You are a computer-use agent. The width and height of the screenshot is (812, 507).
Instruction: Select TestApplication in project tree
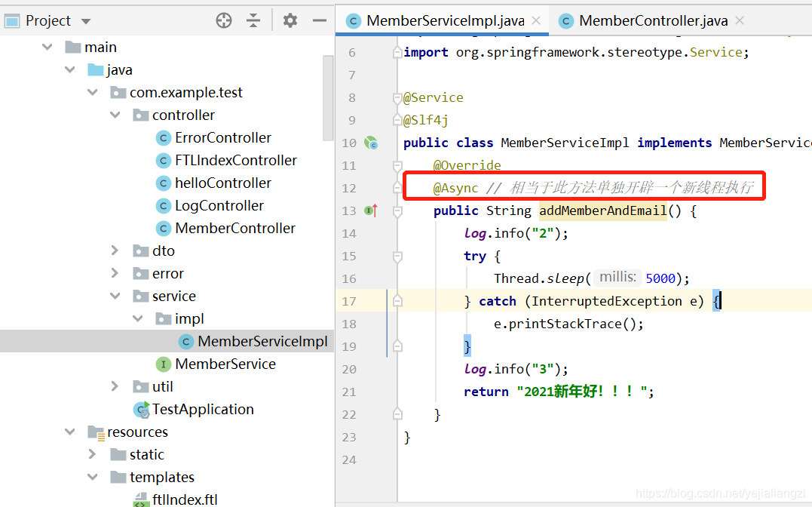point(203,410)
